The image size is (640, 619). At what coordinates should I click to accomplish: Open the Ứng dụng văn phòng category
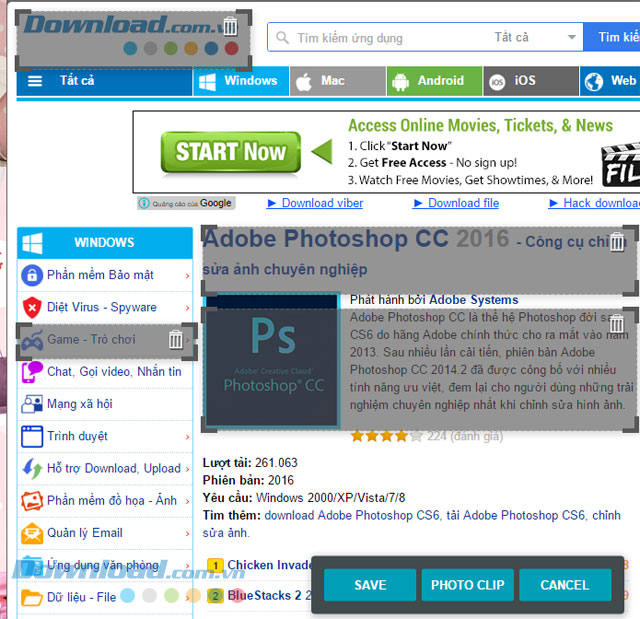pos(104,565)
